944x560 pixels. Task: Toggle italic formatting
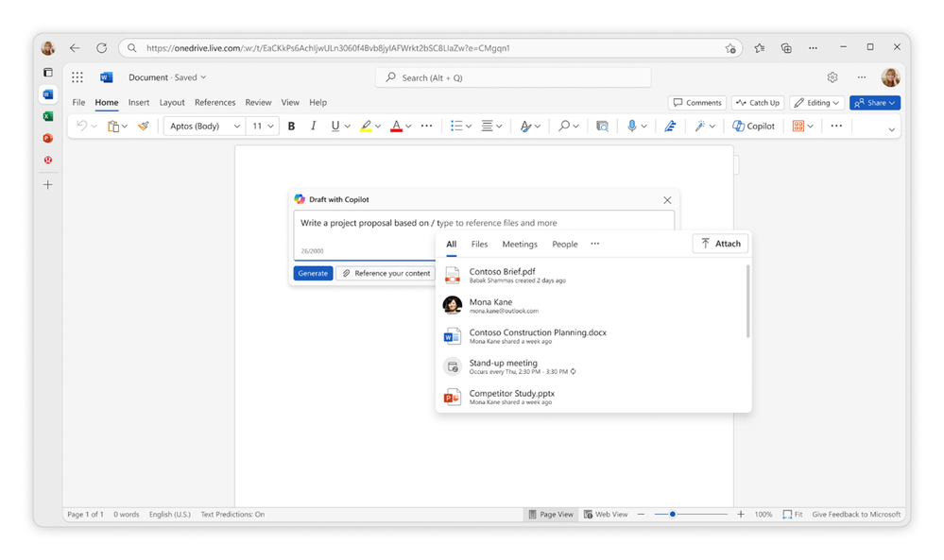(x=313, y=125)
